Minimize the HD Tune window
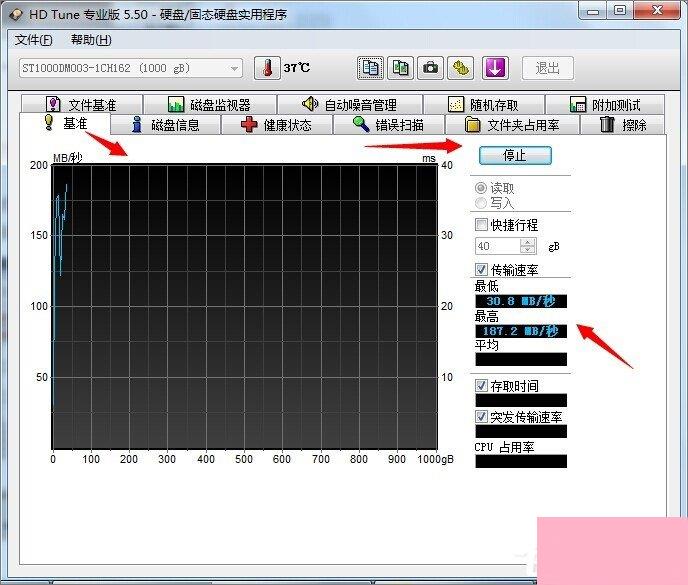This screenshot has height=585, width=688. pyautogui.click(x=592, y=11)
